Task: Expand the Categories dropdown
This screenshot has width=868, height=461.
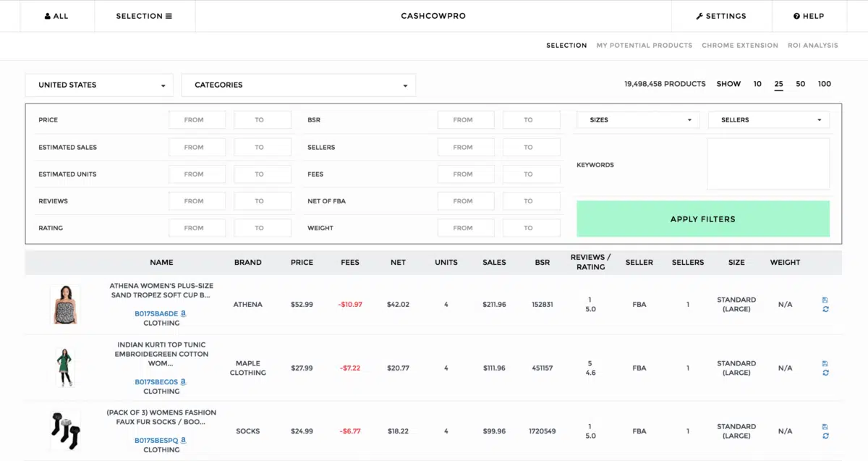Action: (298, 85)
